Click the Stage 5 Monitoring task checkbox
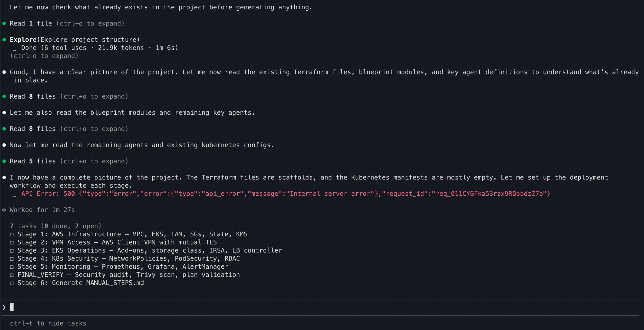 point(12,267)
